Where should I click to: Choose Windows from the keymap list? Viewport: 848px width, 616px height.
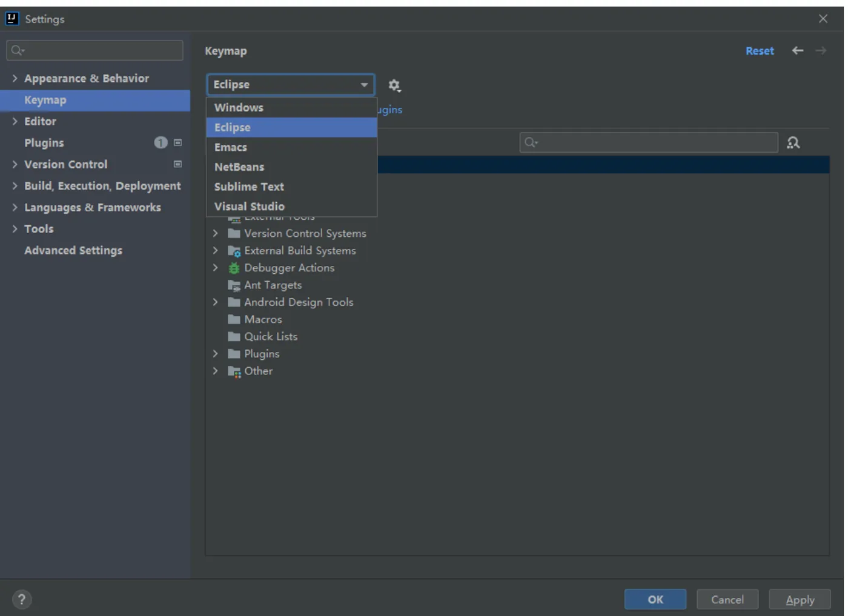[291, 107]
